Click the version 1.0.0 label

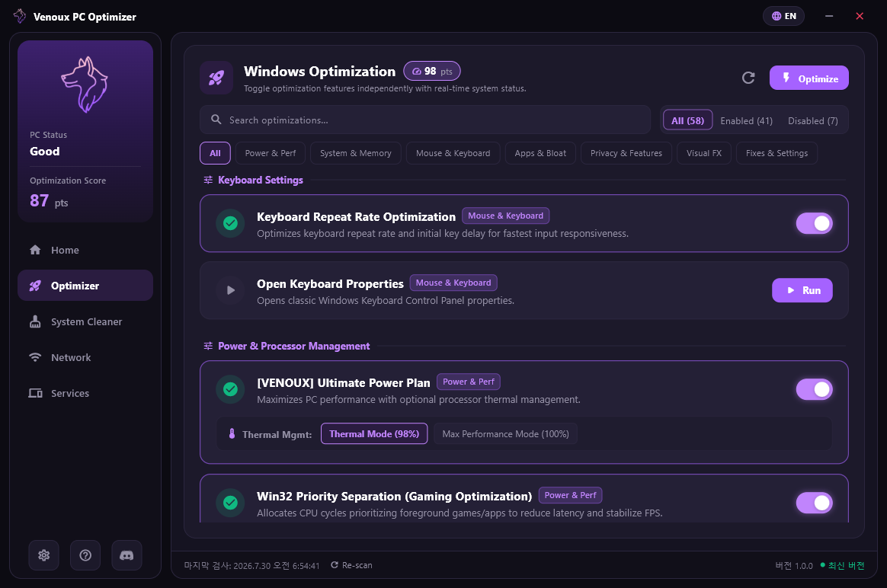(794, 566)
